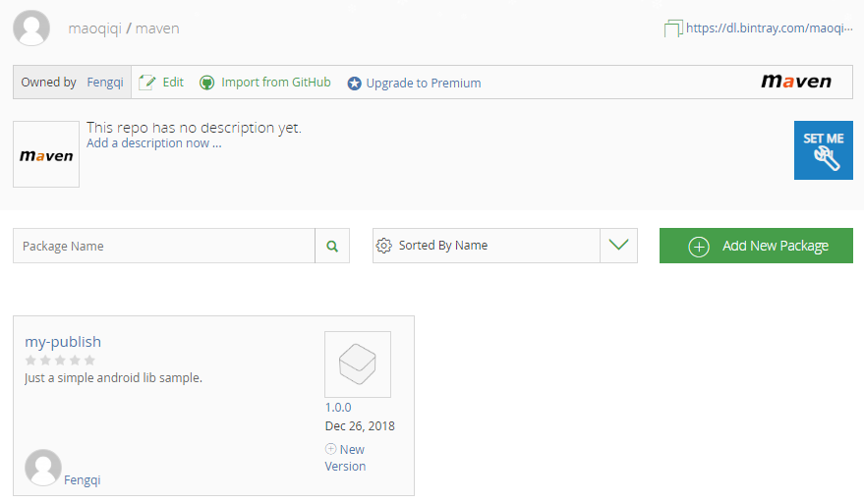
Task: Click the maven repository thumbnail
Action: (46, 154)
